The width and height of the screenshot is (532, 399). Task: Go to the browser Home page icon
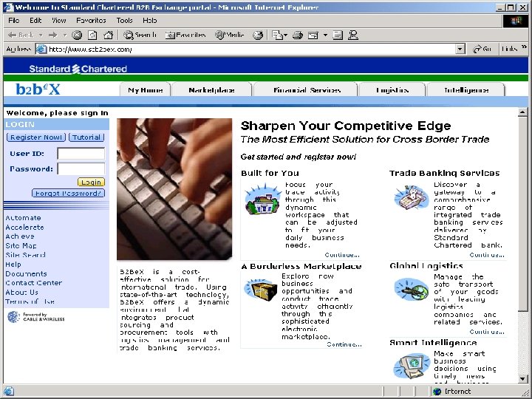tap(108, 35)
